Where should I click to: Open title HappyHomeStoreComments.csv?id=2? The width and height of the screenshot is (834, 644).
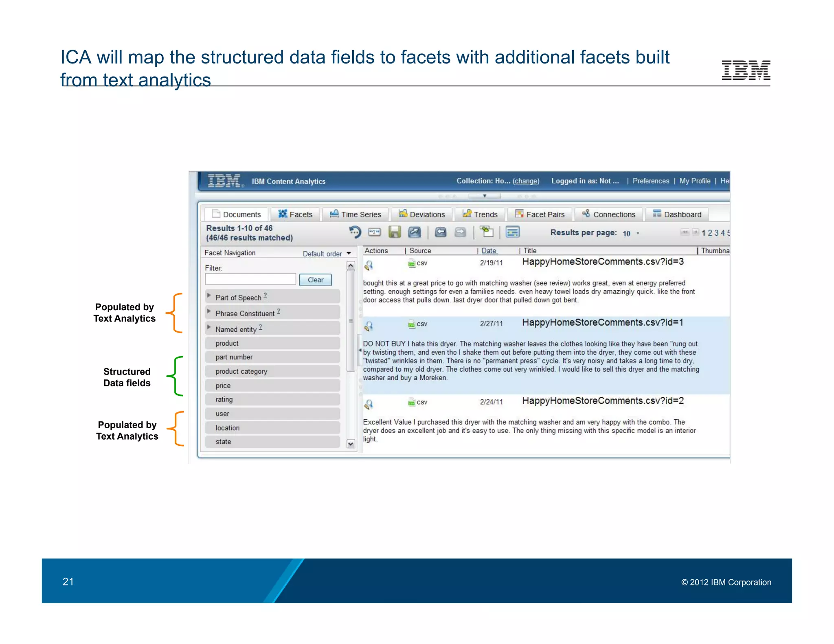603,401
